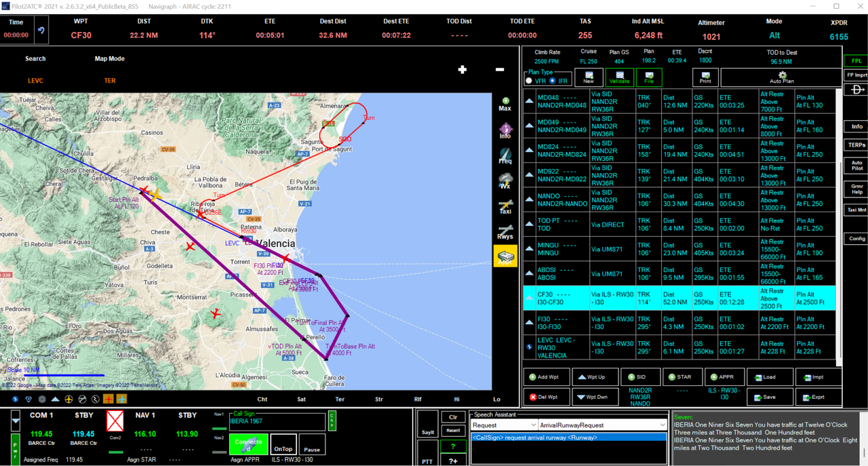This screenshot has width=868, height=466.
Task: Click the down arrow above Pwr button
Action: (x=16, y=421)
